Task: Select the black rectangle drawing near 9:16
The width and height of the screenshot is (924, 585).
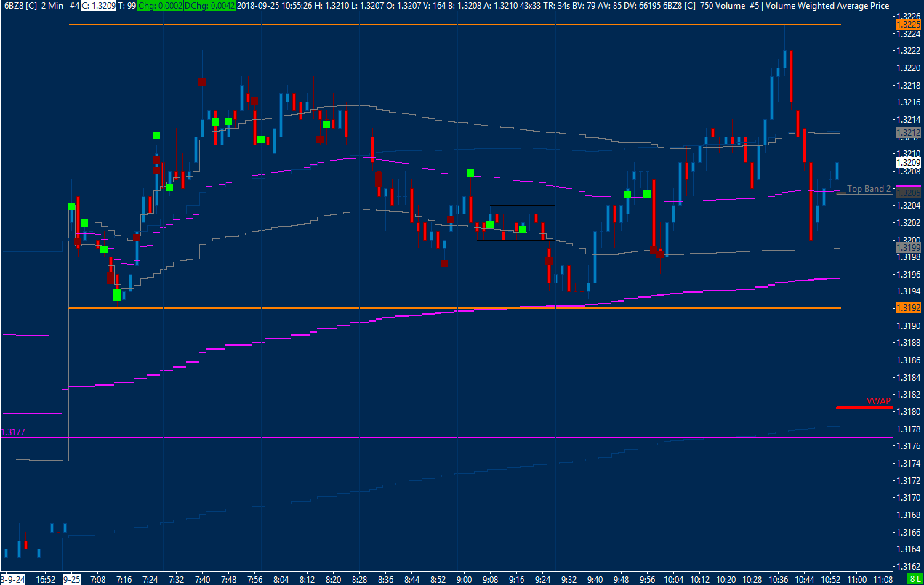Action: pyautogui.click(x=515, y=222)
